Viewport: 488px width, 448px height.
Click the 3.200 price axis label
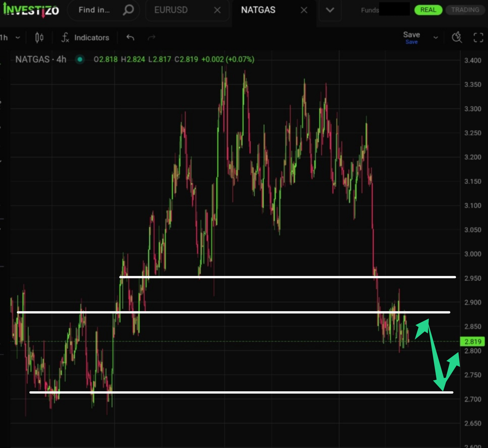coord(473,157)
